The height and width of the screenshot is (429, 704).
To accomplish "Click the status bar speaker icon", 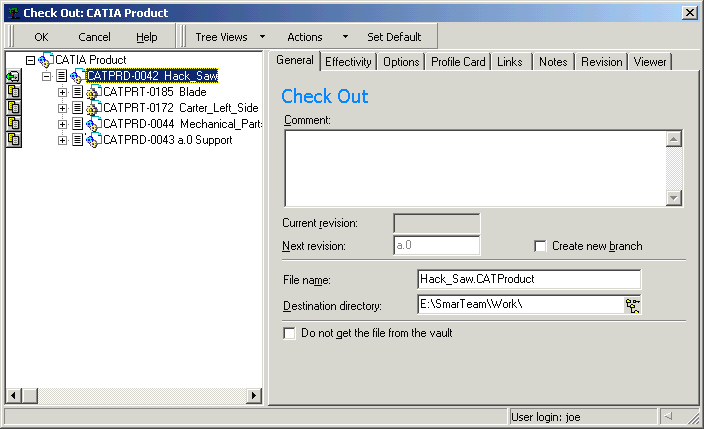I will tap(669, 416).
